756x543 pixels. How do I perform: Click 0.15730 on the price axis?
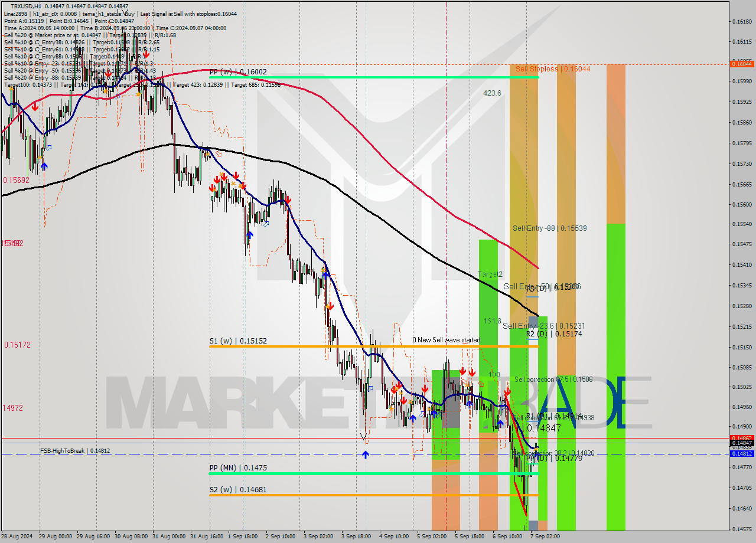tap(742, 164)
